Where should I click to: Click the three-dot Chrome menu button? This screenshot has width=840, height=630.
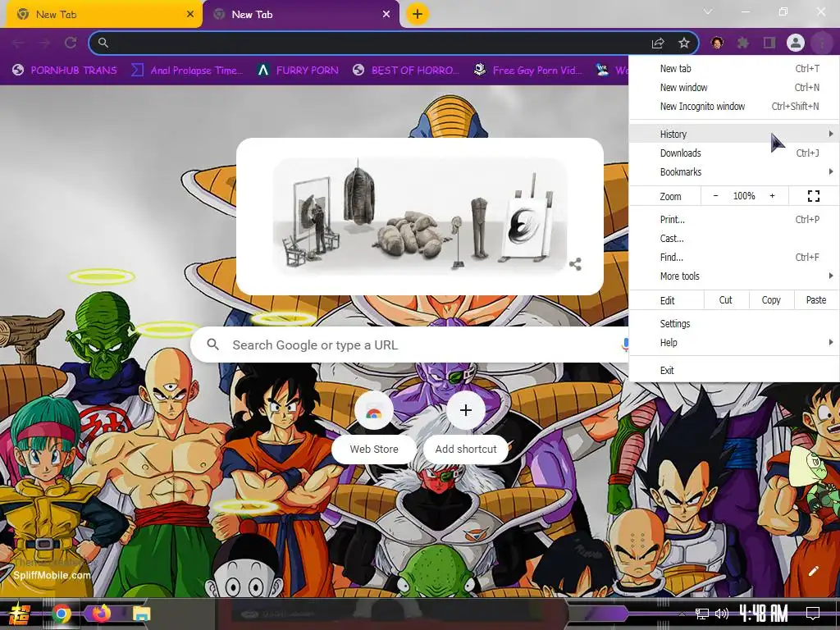coord(821,43)
